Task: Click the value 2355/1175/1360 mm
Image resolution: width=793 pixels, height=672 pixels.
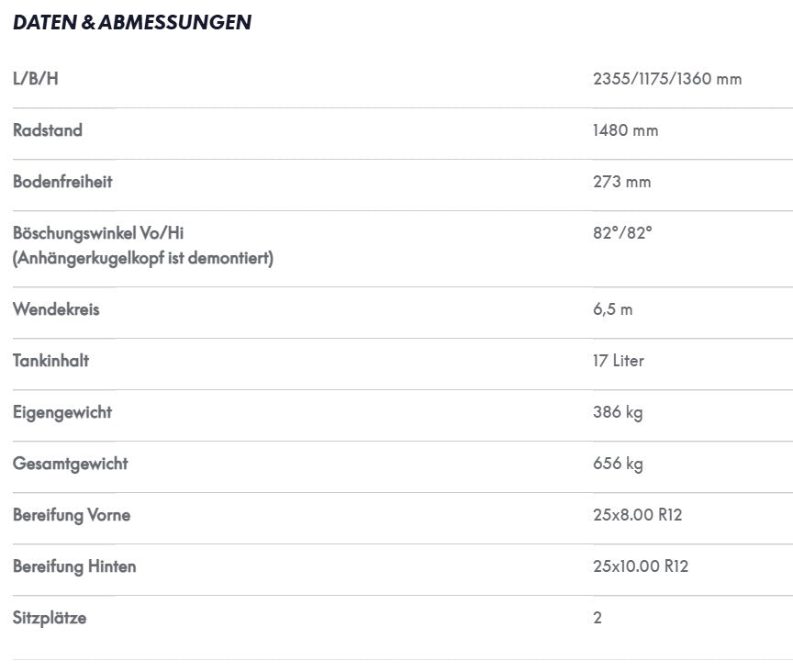Action: coord(667,79)
